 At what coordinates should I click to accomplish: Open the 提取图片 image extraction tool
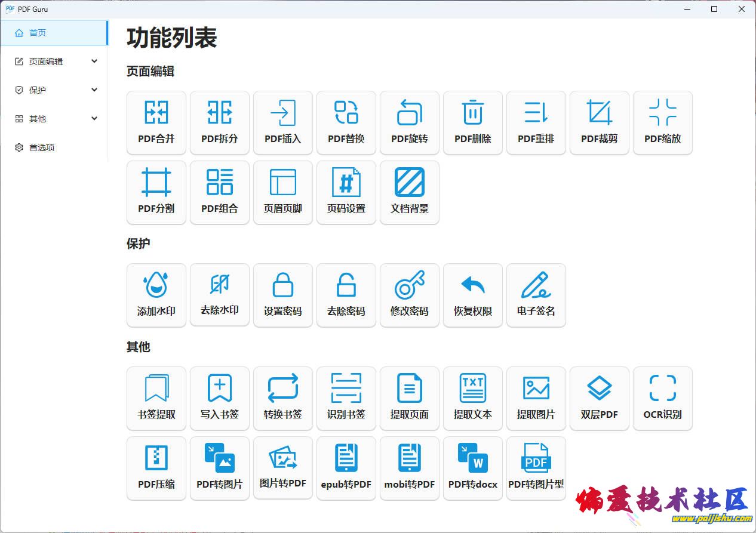pos(536,398)
